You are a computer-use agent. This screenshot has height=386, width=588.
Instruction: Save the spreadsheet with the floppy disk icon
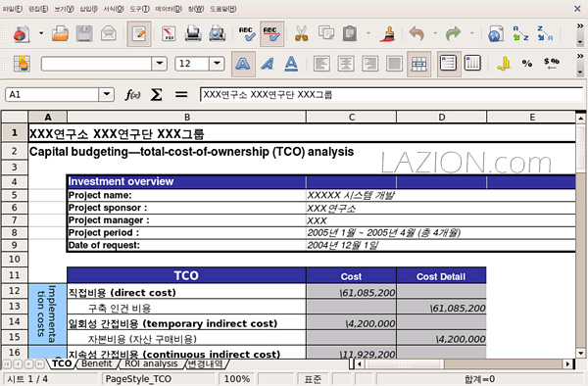[84, 33]
